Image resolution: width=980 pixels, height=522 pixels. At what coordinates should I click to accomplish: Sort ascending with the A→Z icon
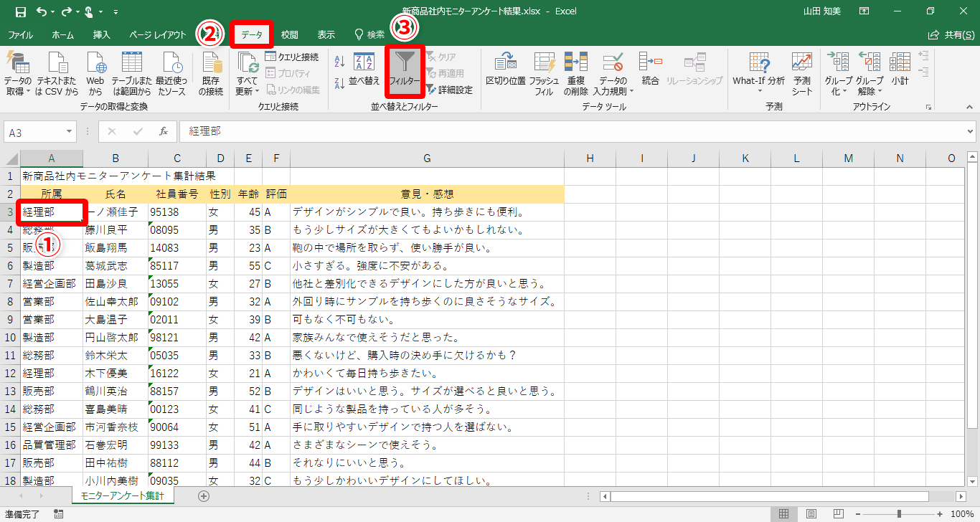click(x=340, y=62)
